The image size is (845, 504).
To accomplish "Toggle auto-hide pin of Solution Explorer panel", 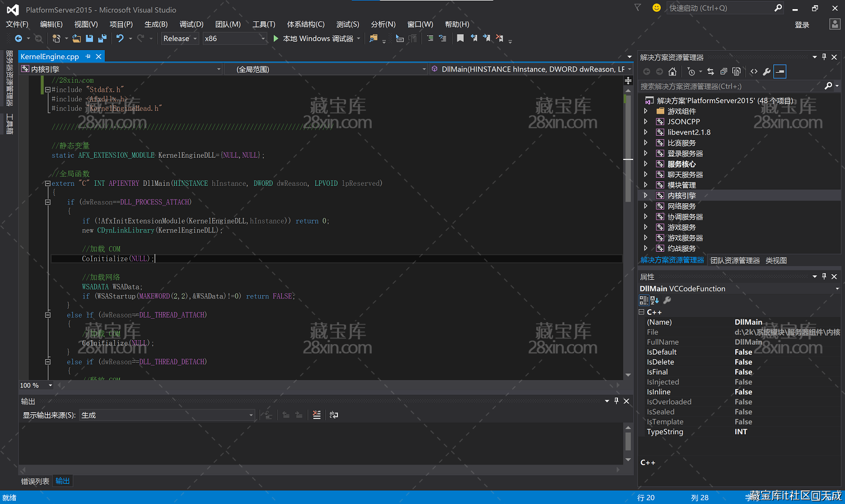I will coord(824,57).
